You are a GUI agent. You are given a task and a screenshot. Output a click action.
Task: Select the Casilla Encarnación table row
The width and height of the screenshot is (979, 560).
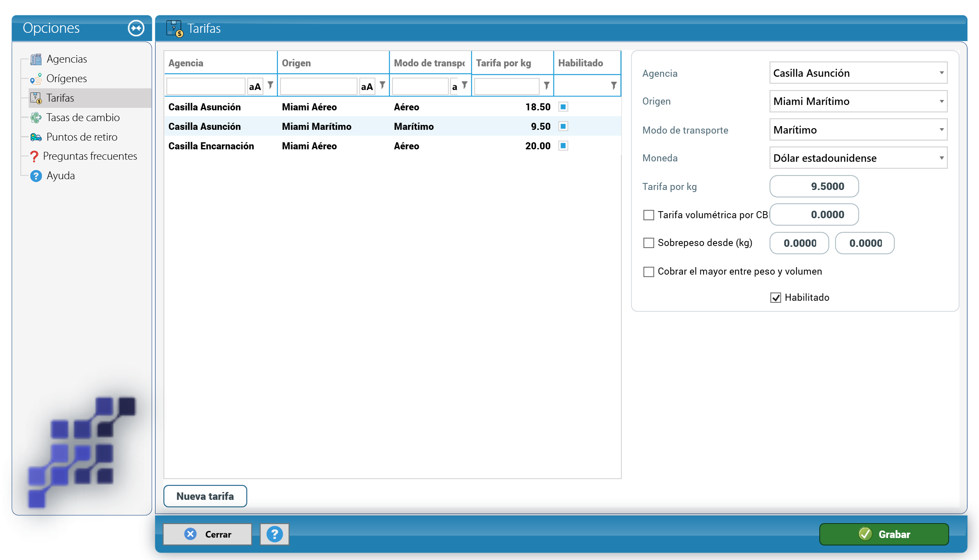(x=392, y=146)
